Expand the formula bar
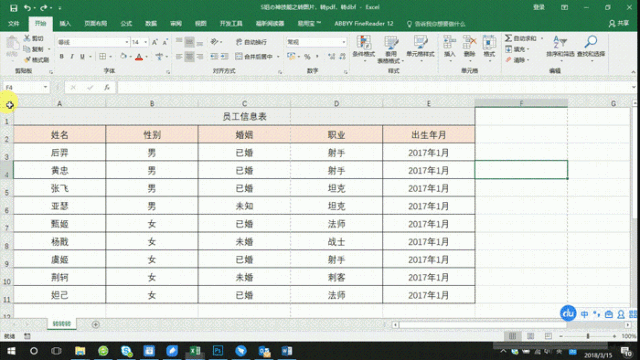This screenshot has width=640, height=360. coord(633,87)
